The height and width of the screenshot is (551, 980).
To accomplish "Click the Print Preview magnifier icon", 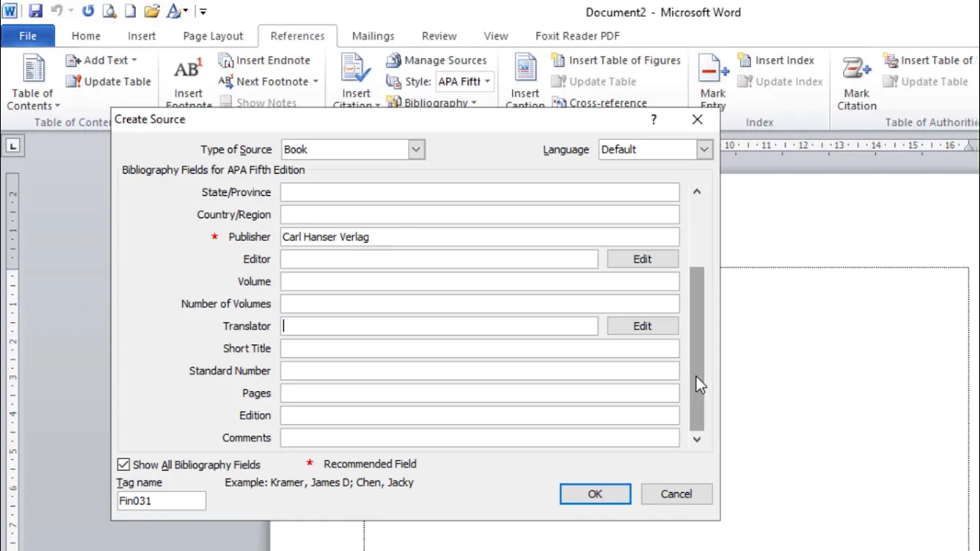I will coord(109,11).
